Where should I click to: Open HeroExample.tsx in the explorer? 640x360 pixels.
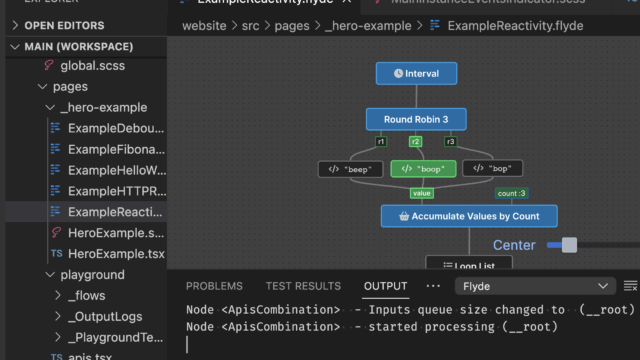coord(116,253)
